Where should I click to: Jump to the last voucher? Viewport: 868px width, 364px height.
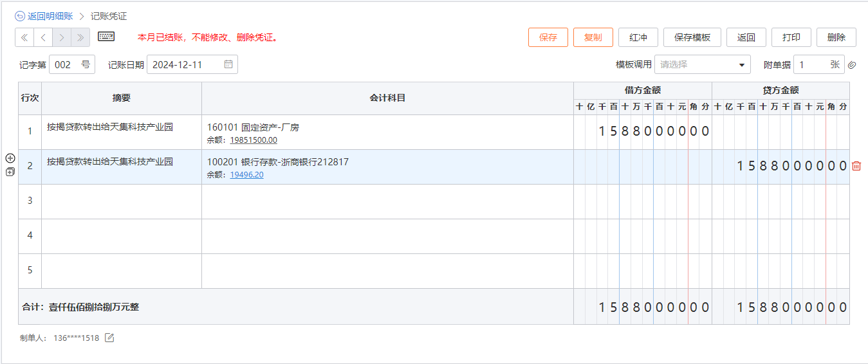(80, 37)
